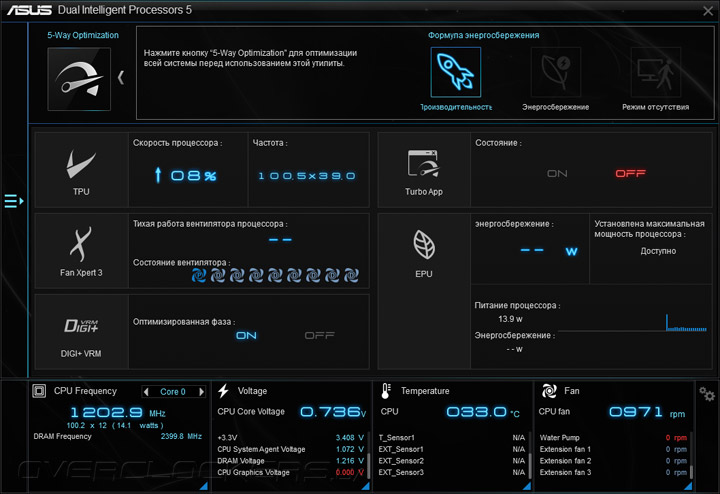
Task: Set Turbo App state to OFF
Action: click(x=630, y=174)
